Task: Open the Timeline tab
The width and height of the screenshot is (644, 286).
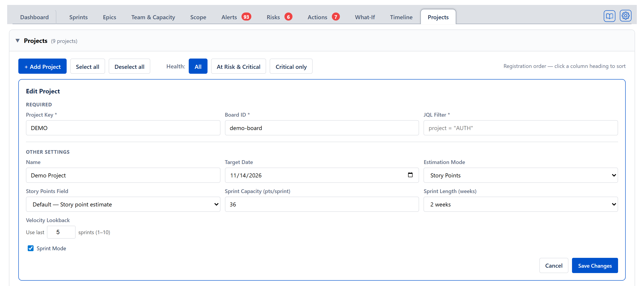Action: click(x=401, y=17)
